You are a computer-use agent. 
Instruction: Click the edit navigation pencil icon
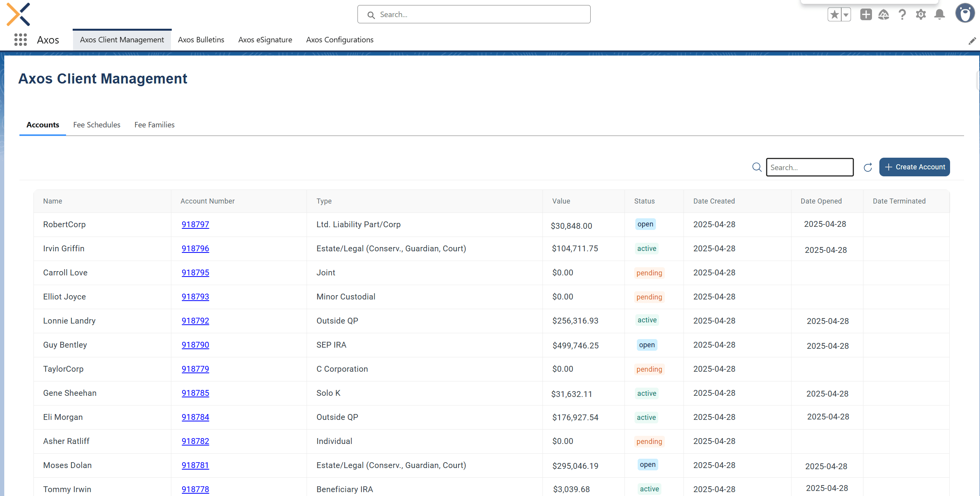(972, 41)
